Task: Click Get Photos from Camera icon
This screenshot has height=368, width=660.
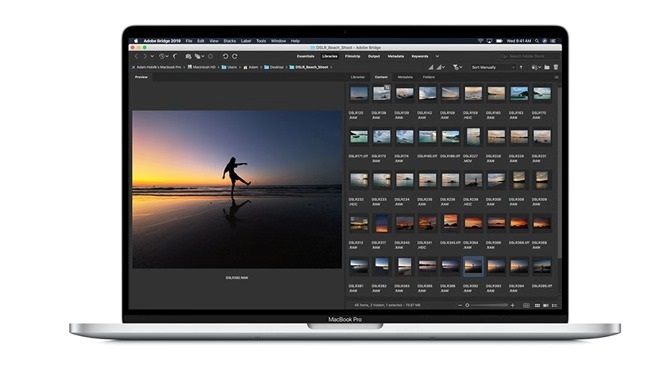Action: [188, 56]
